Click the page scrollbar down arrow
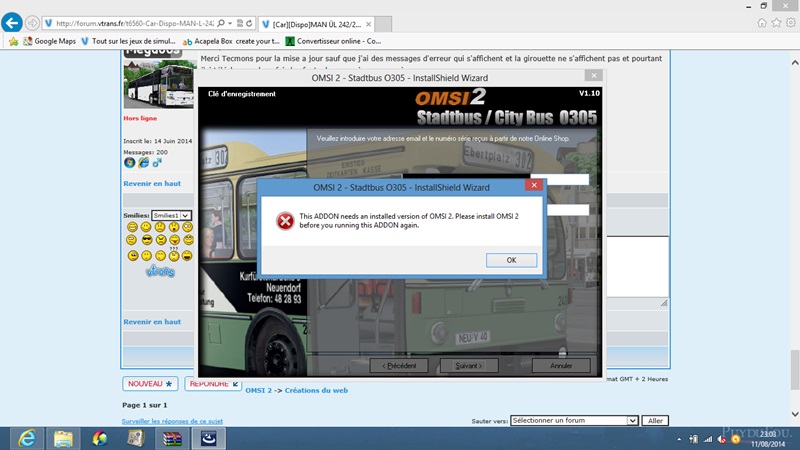 (795, 414)
